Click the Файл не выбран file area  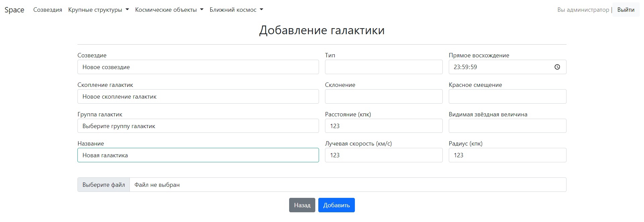click(348, 185)
